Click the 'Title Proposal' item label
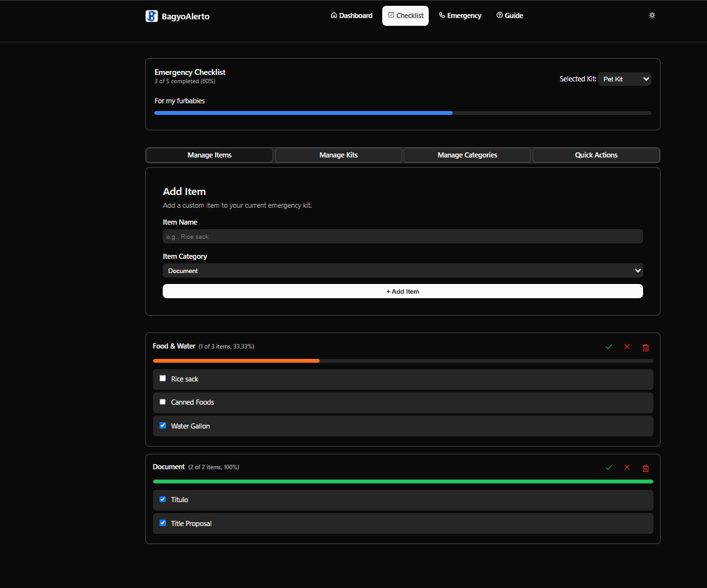Image resolution: width=707 pixels, height=588 pixels. [191, 523]
